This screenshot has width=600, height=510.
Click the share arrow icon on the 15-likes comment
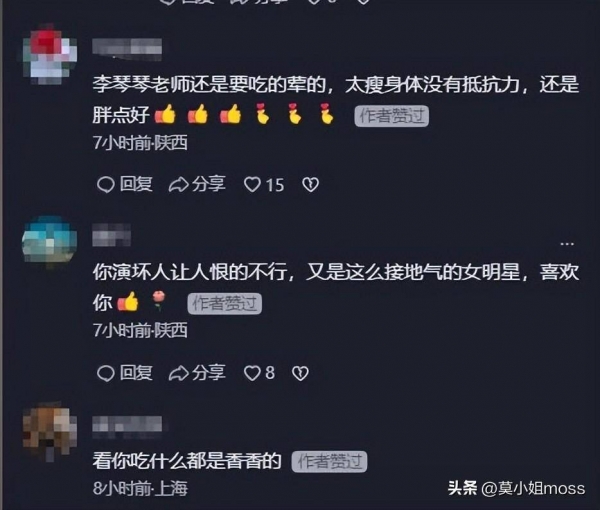click(178, 185)
